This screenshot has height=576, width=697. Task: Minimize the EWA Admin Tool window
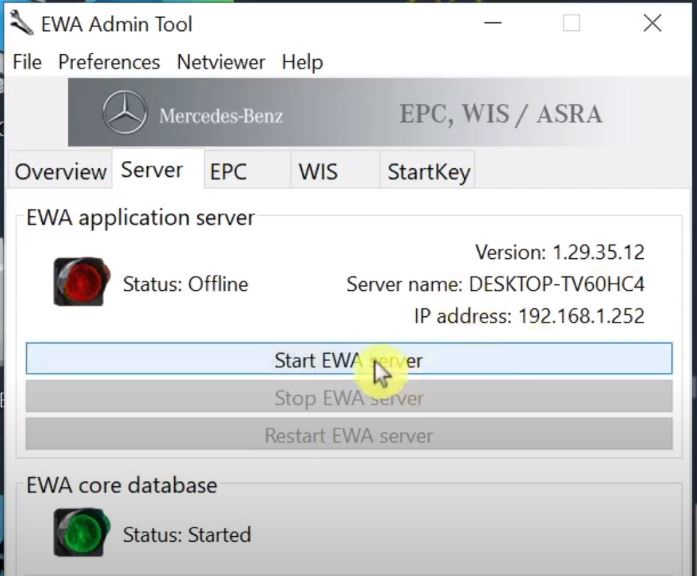(493, 23)
